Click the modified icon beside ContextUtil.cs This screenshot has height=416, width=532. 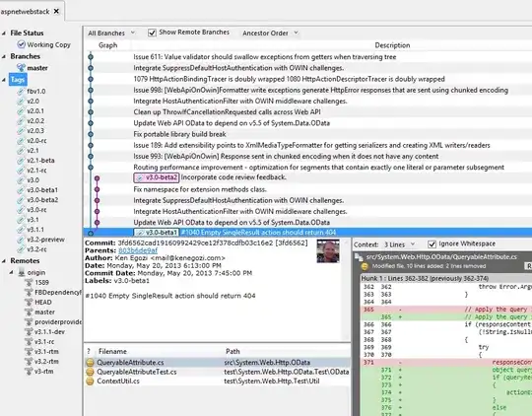90,381
